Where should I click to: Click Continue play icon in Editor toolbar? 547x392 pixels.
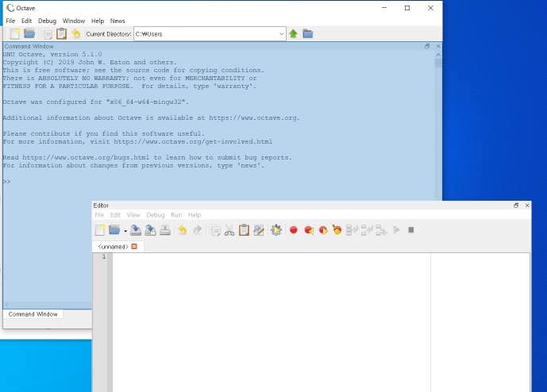point(397,230)
